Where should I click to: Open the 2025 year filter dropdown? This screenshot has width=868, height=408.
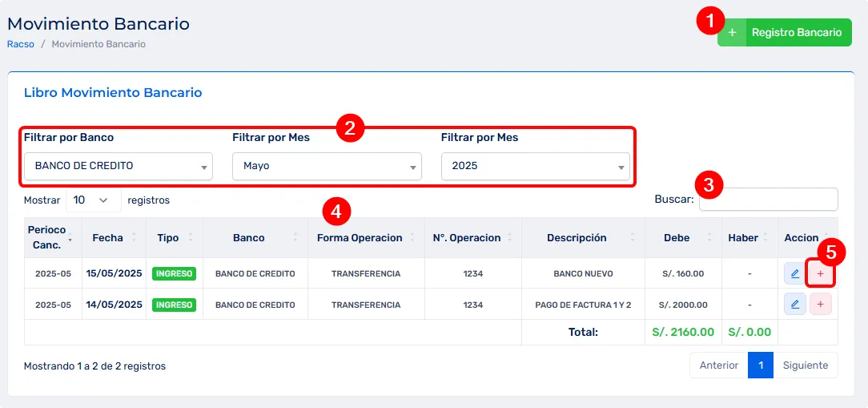[535, 166]
